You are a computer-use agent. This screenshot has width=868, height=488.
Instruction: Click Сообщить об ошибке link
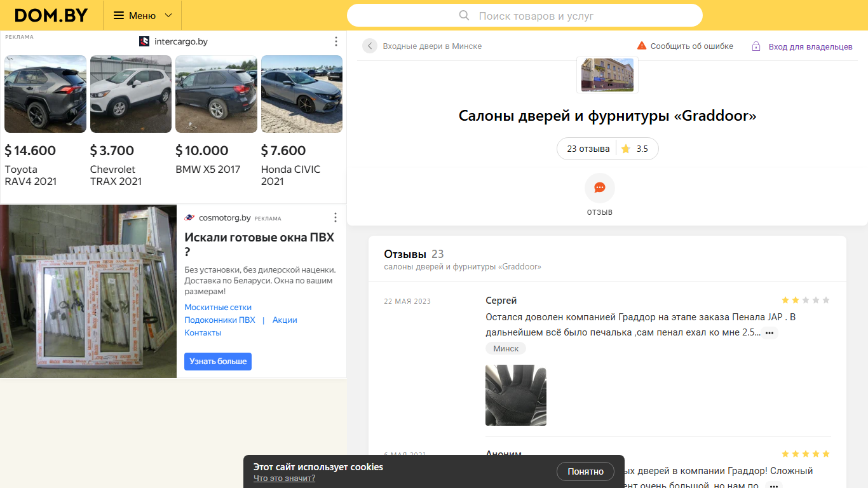691,46
